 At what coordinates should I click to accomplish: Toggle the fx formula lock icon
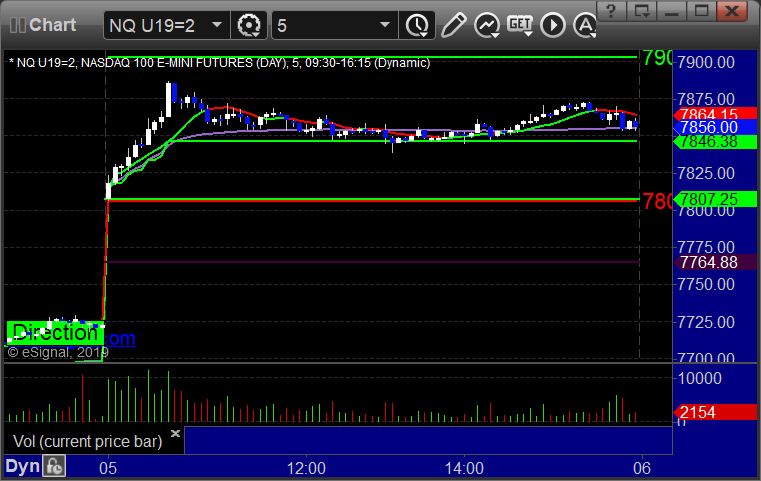pos(54,466)
